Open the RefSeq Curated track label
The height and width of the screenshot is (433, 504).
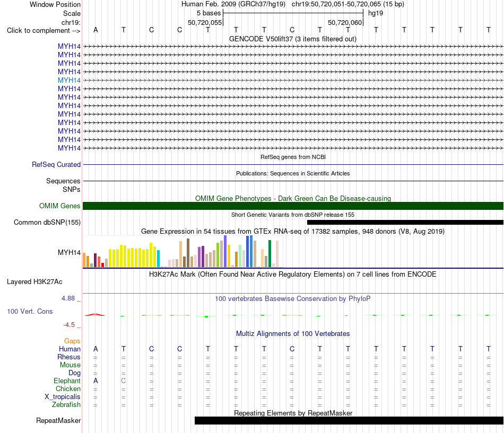pos(56,164)
